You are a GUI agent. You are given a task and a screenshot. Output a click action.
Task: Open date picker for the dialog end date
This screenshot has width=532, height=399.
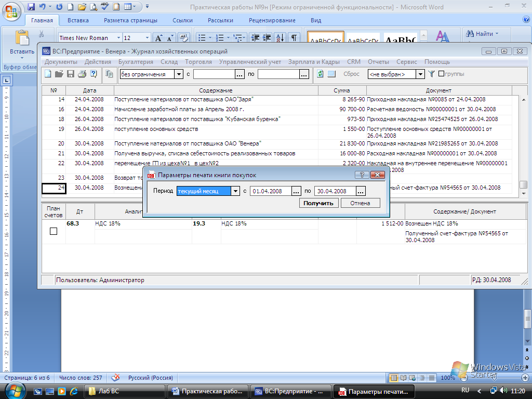(x=361, y=191)
